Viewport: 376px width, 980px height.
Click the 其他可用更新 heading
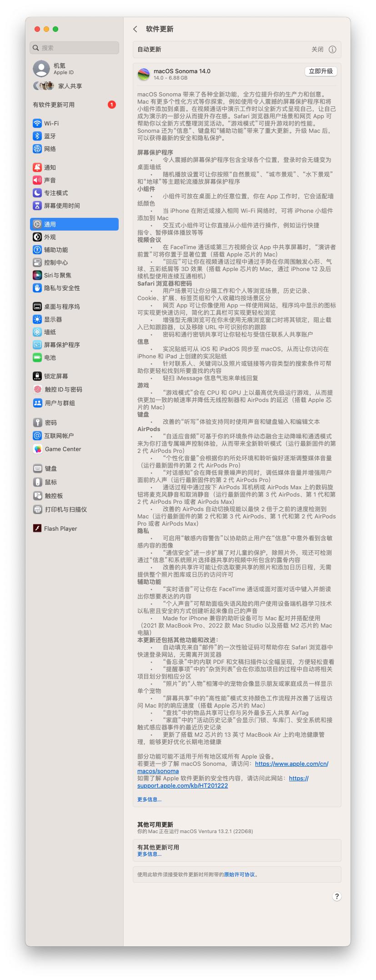155,824
